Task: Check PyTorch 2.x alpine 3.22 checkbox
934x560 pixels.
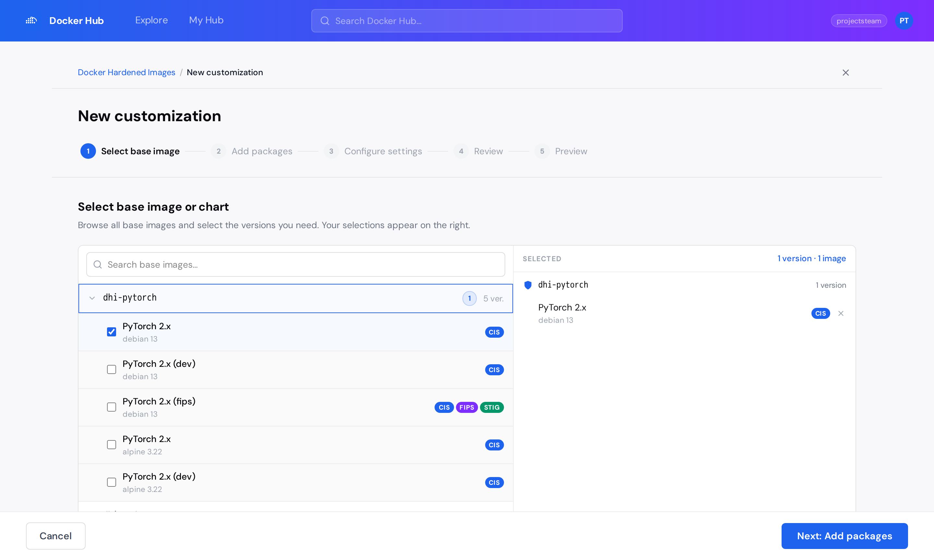Action: [111, 445]
